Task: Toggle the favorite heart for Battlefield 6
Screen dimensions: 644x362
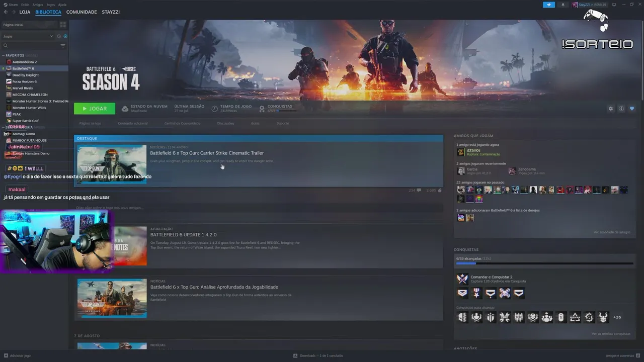Action: pyautogui.click(x=632, y=109)
